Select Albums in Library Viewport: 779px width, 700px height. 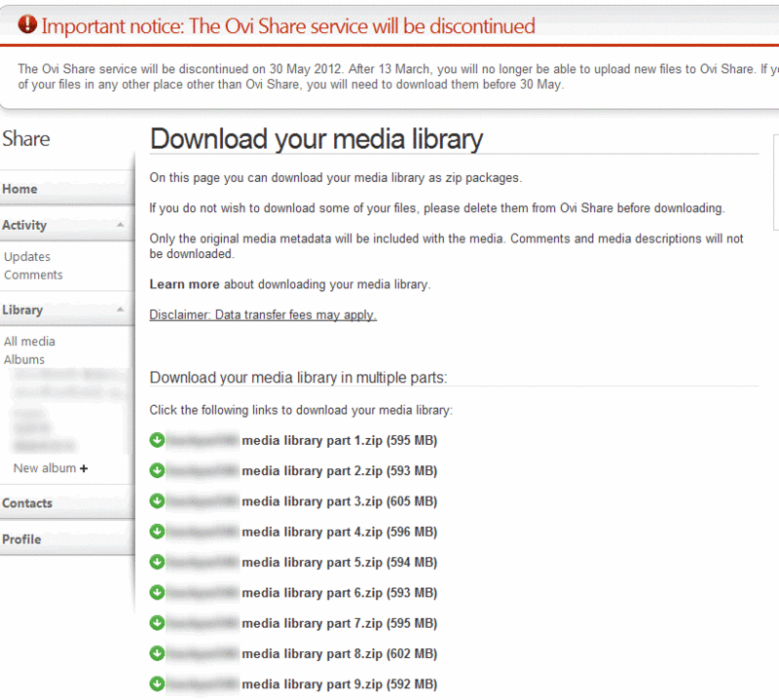(23, 359)
